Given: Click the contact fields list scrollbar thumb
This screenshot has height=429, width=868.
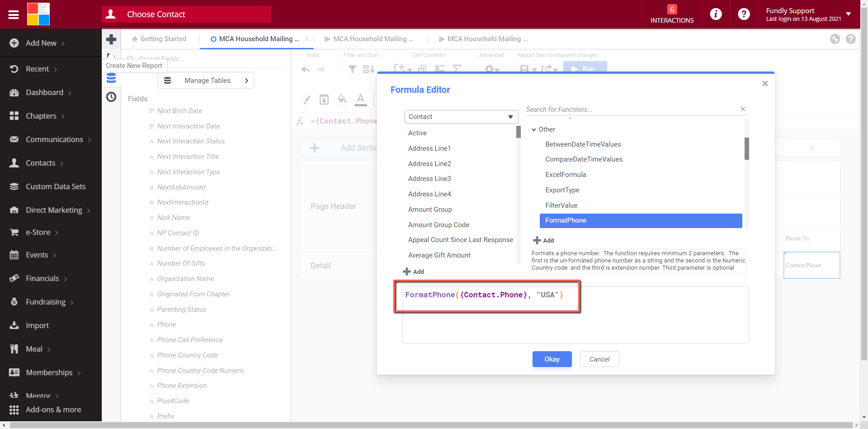Looking at the screenshot, I should tap(519, 132).
